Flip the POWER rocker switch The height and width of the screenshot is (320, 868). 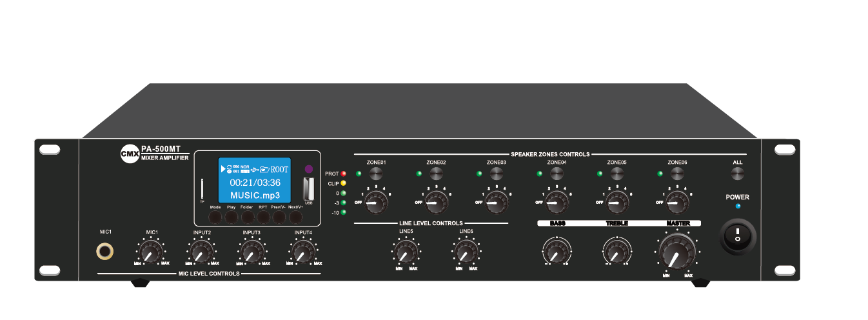tap(736, 236)
